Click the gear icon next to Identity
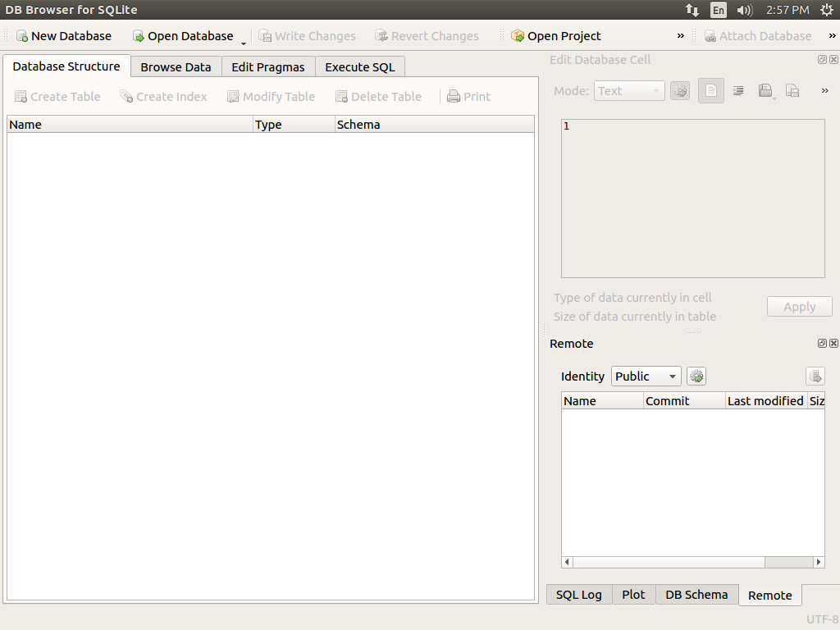This screenshot has height=630, width=840. [696, 376]
